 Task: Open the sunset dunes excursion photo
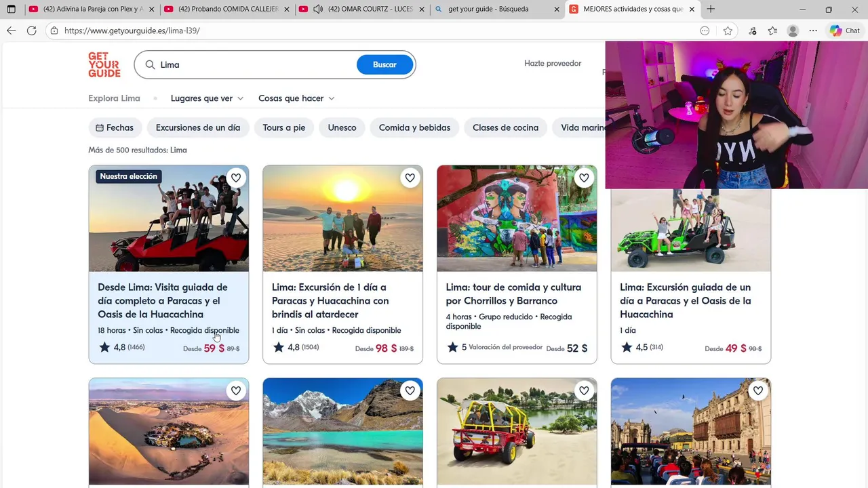click(x=342, y=218)
